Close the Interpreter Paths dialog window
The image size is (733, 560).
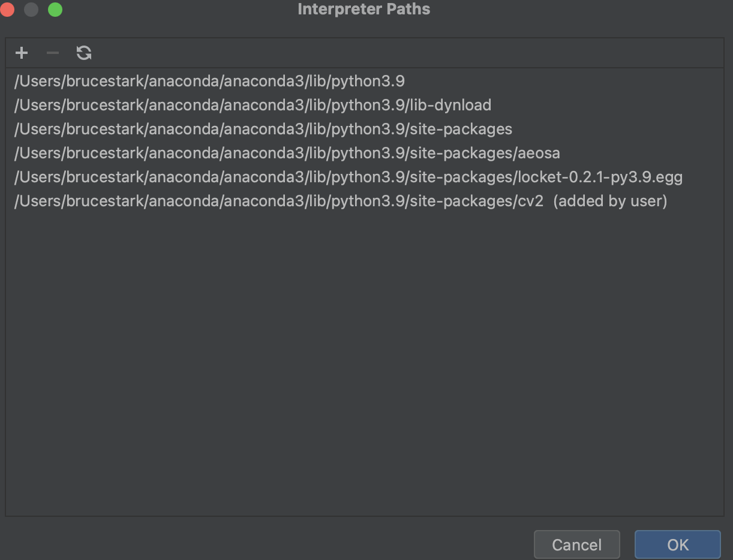coord(7,10)
